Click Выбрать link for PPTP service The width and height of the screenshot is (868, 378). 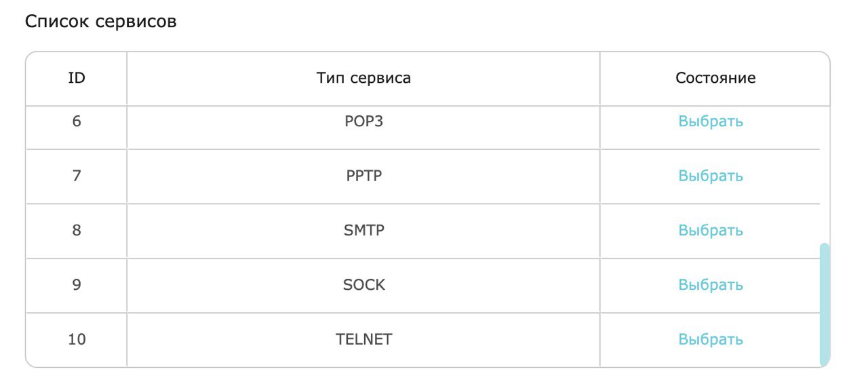[711, 176]
